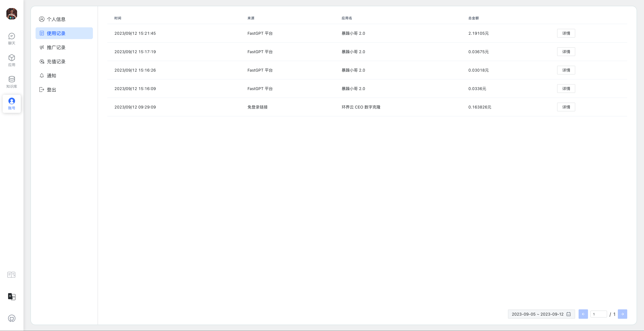Click the next page arrow button
Screen dimensions: 644x331
point(622,314)
